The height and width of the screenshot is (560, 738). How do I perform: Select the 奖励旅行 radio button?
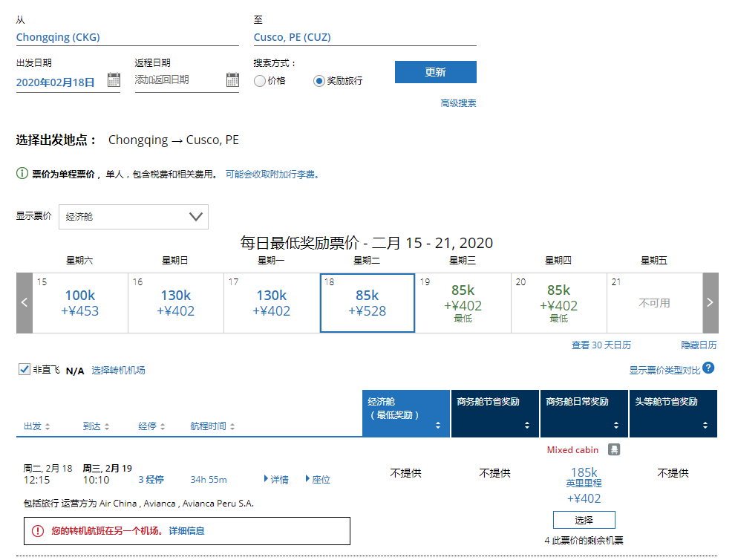click(x=319, y=81)
